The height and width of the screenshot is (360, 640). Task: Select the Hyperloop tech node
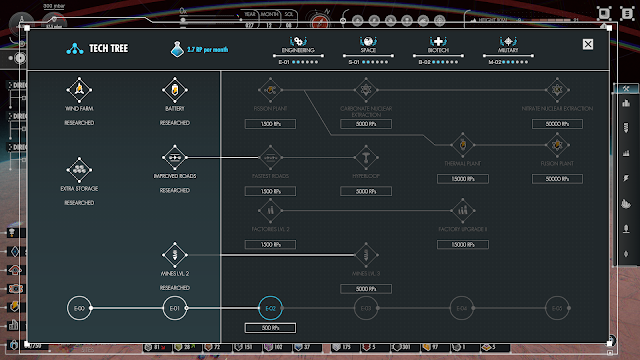pyautogui.click(x=366, y=157)
